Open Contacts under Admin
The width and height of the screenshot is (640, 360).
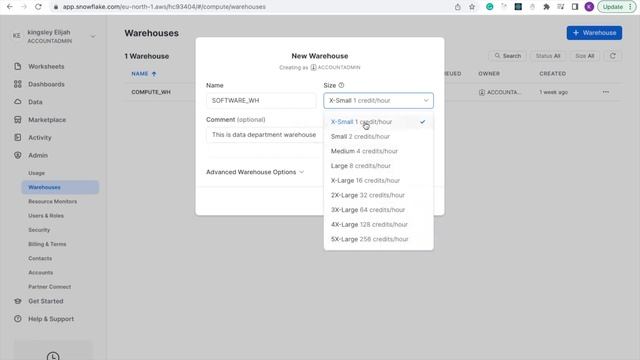point(40,258)
